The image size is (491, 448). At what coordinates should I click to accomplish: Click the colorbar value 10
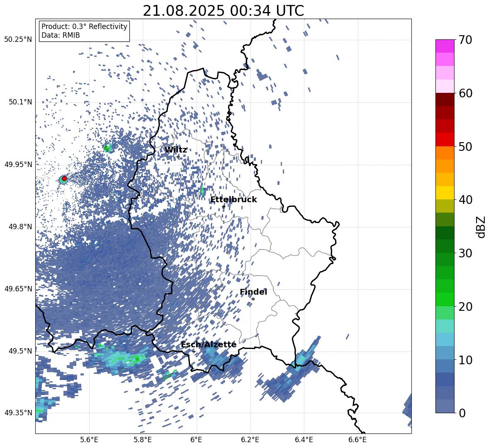tap(465, 360)
